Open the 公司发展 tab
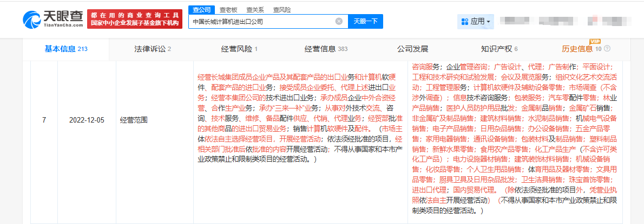Image resolution: width=644 pixels, height=224 pixels. tap(412, 49)
